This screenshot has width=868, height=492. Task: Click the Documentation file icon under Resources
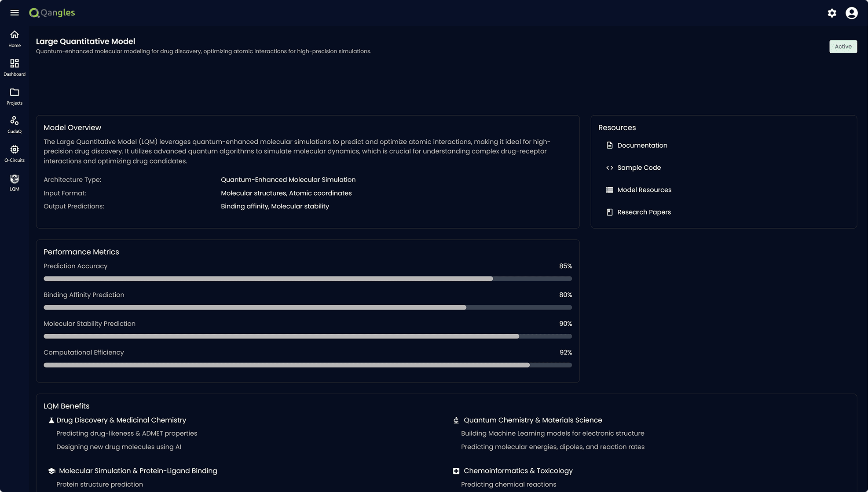click(x=609, y=145)
